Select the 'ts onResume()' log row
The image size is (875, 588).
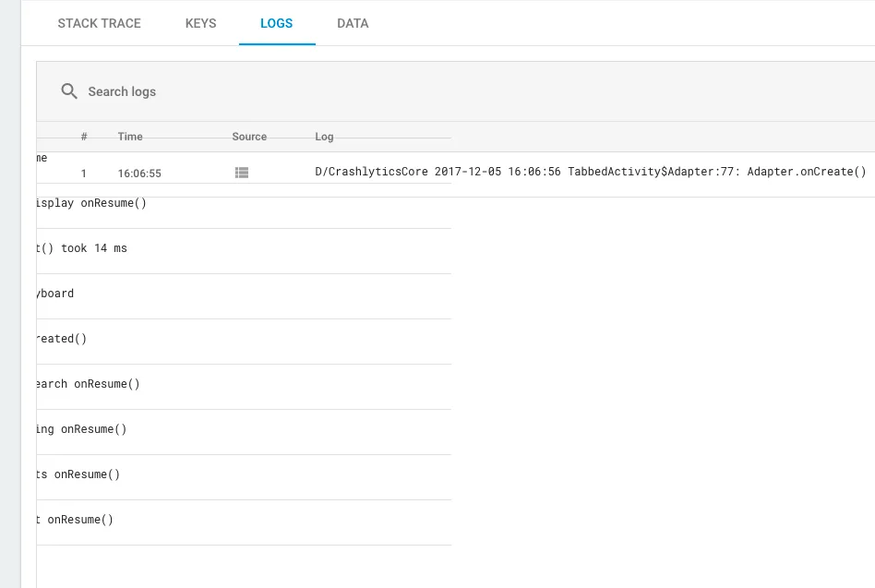tap(244, 477)
